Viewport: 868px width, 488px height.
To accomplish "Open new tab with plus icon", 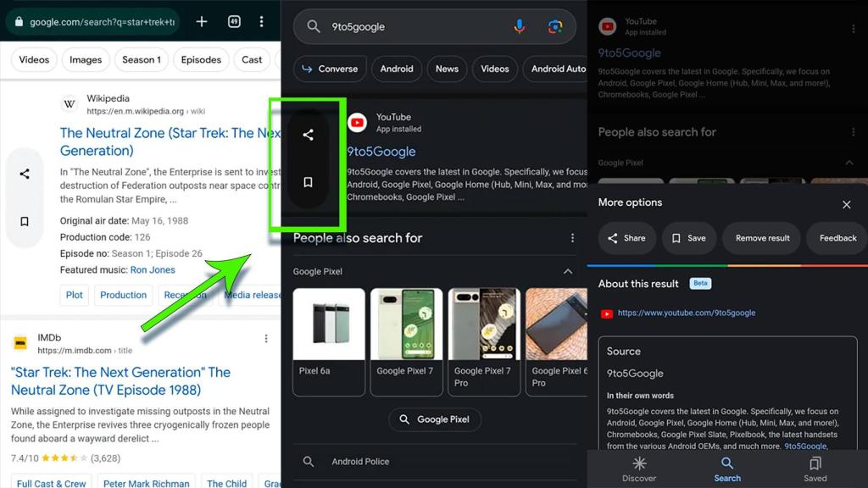I will [x=202, y=21].
